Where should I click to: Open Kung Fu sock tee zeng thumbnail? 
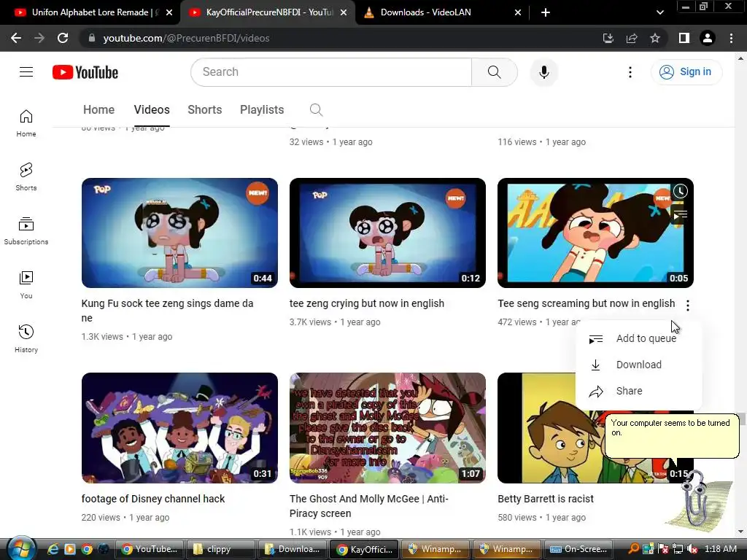179,233
